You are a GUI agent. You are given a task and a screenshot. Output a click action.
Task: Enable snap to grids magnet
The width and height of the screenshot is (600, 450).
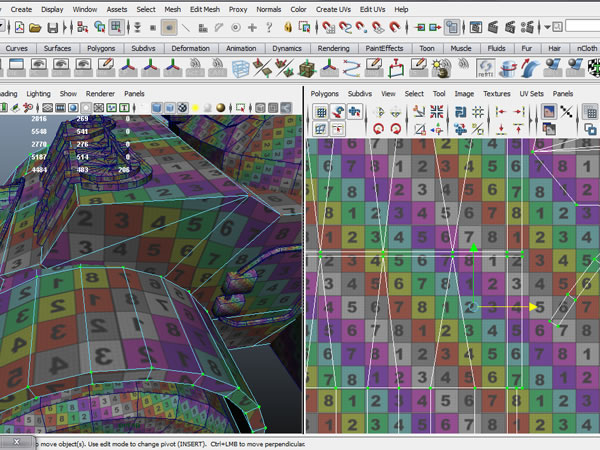(328, 28)
